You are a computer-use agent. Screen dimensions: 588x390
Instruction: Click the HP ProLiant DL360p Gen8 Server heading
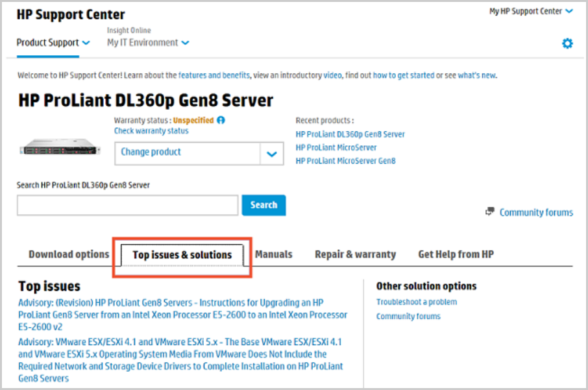(x=146, y=101)
